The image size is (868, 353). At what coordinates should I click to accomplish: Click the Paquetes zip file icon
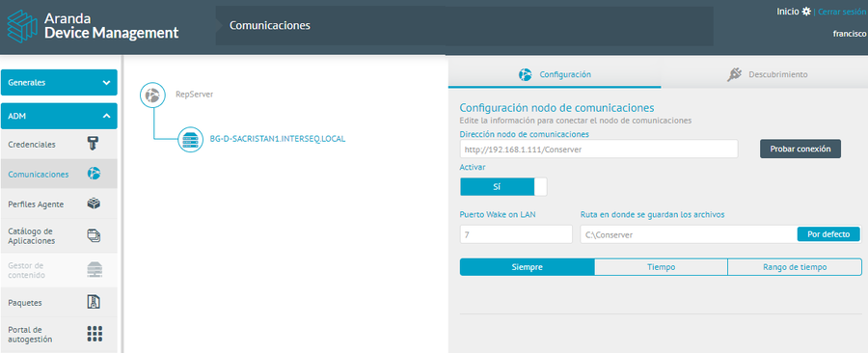coord(95,302)
